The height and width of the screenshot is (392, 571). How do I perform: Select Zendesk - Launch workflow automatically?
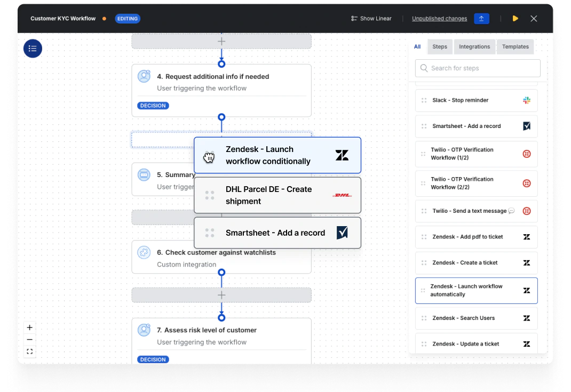pyautogui.click(x=476, y=291)
